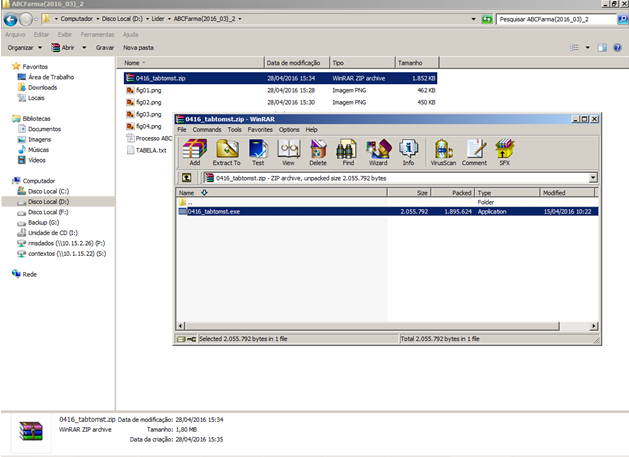Select 0416_tabtomst.exe in WinRAR
This screenshot has height=457, width=629.
coord(388,211)
